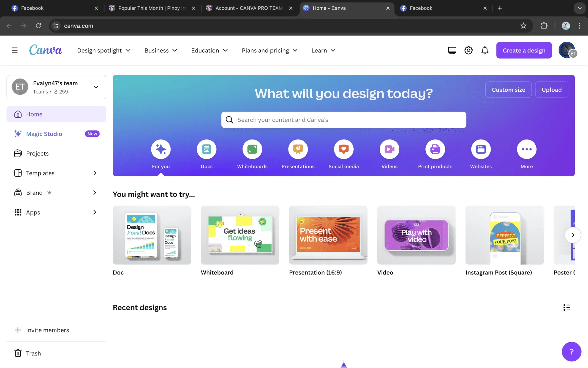Open the browser tab list dropdown
The image size is (588, 368).
[x=579, y=8]
